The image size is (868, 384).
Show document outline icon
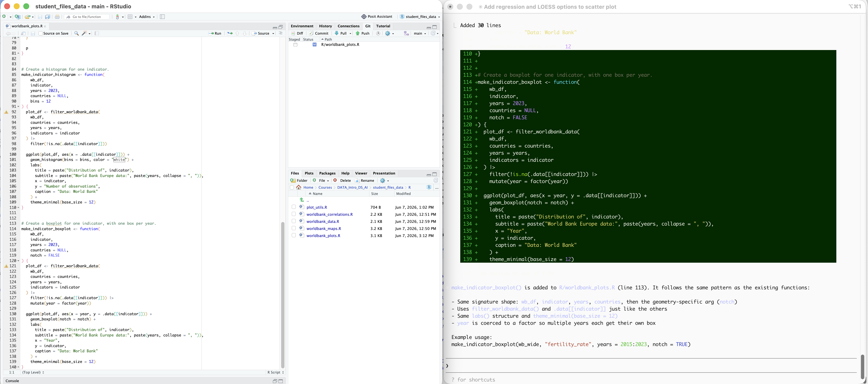(x=281, y=33)
